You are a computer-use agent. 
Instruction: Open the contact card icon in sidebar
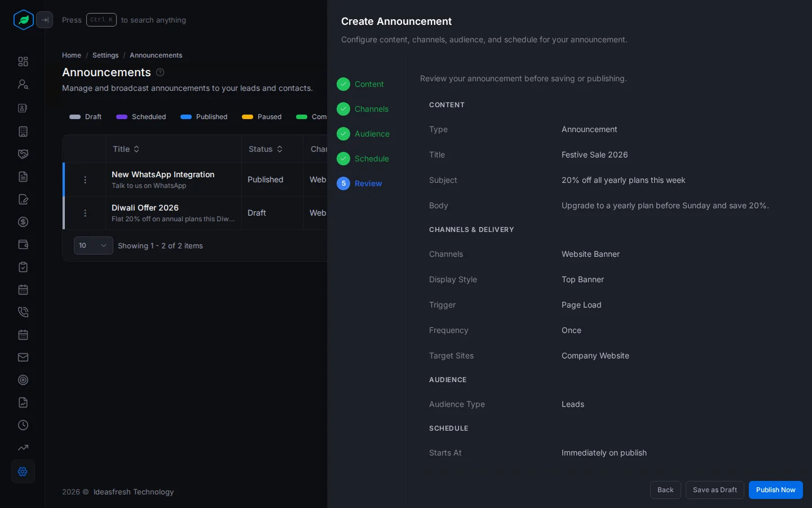23,108
